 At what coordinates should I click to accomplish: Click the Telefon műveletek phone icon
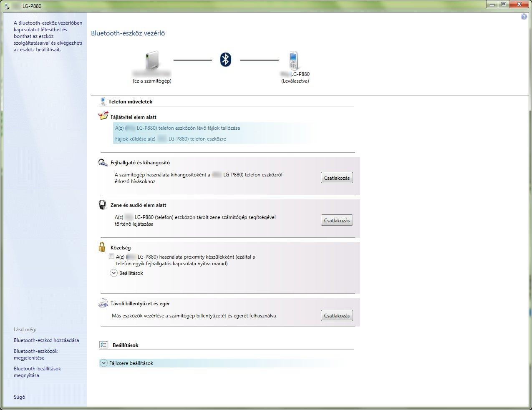(103, 101)
